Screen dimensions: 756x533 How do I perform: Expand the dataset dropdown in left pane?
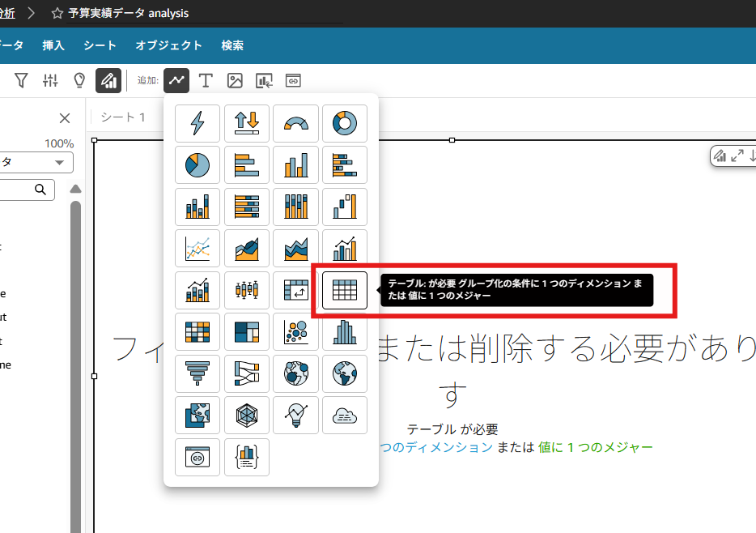(x=59, y=163)
